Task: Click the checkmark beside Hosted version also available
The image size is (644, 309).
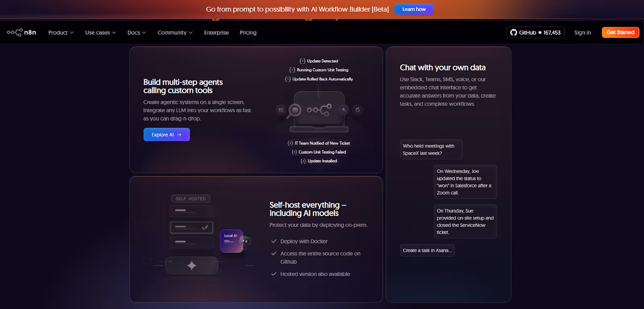Action: (x=274, y=274)
